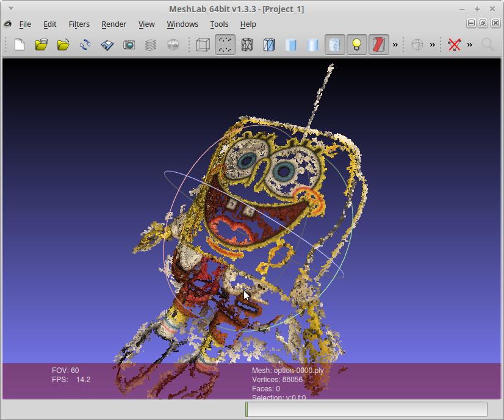
Task: Open the Filters menu
Action: [x=79, y=24]
